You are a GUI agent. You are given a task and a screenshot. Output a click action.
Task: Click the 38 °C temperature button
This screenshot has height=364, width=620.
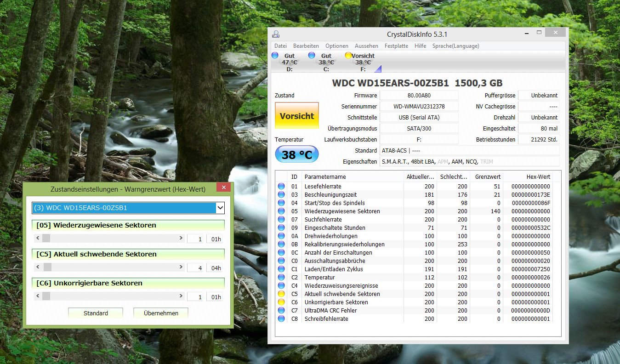(296, 154)
